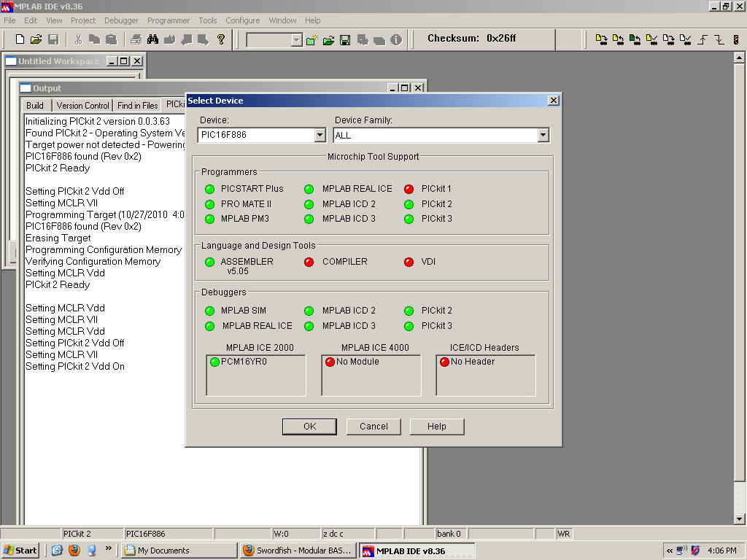Open the Programmer menu
The height and width of the screenshot is (560, 747).
169,20
